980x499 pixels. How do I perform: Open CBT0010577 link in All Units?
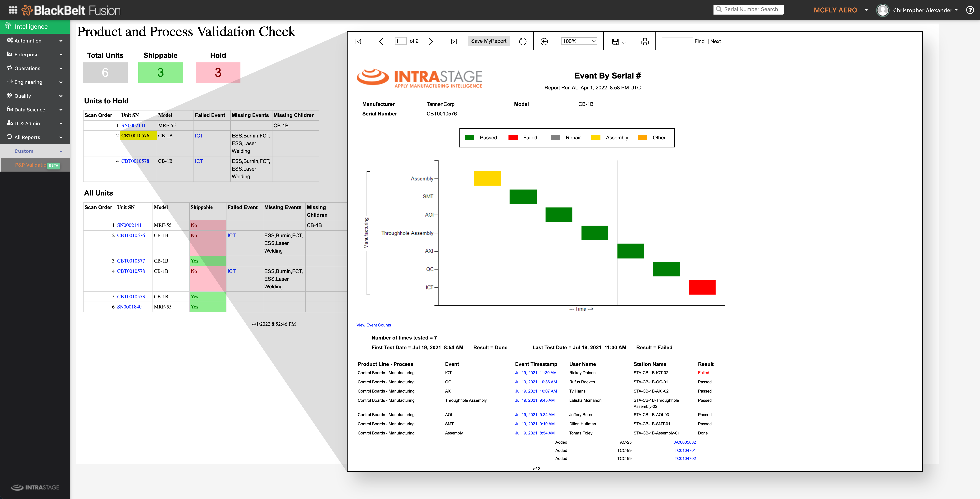point(131,261)
